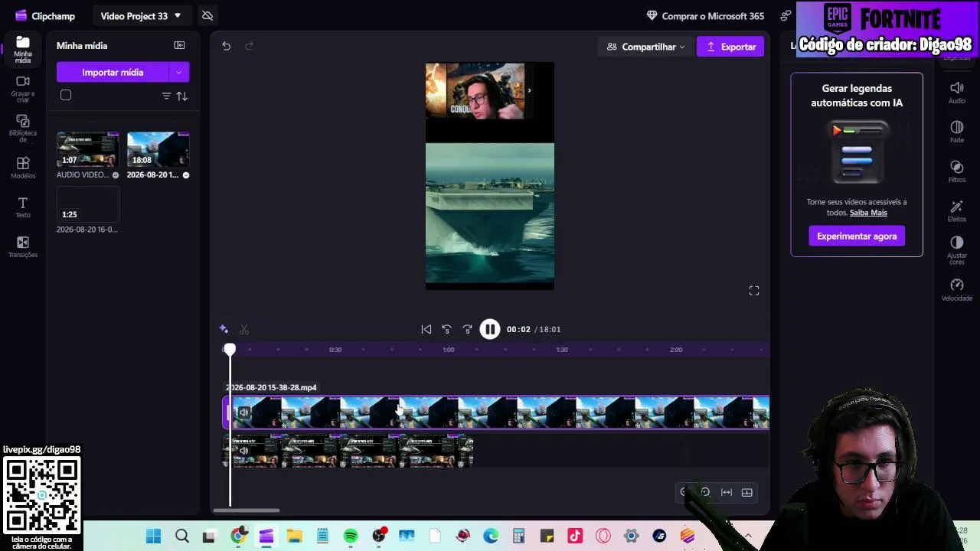Open the Gravar e criar sidebar tab
This screenshot has width=980, height=551.
tap(23, 89)
